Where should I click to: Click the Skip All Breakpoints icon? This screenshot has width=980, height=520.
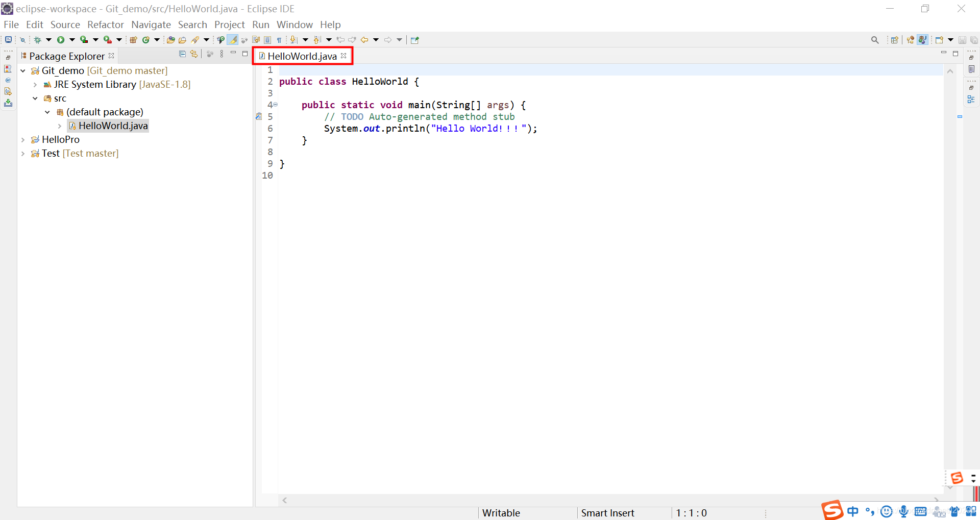click(22, 40)
